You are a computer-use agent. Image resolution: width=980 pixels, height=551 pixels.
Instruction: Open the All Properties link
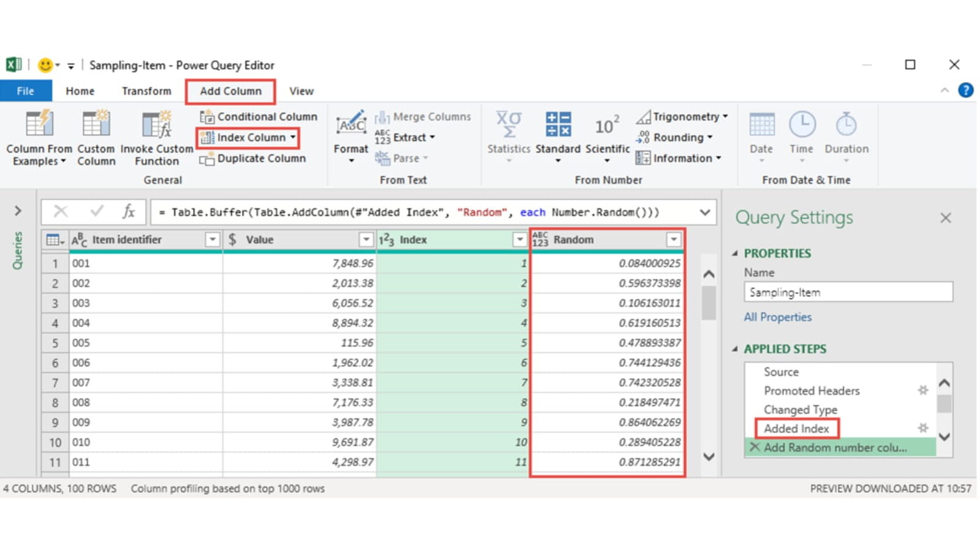coord(777,317)
